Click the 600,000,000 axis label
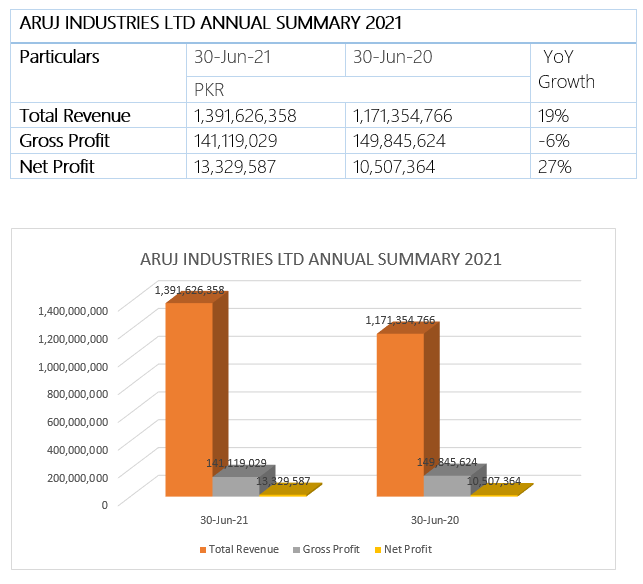Image resolution: width=643 pixels, height=584 pixels. click(78, 422)
